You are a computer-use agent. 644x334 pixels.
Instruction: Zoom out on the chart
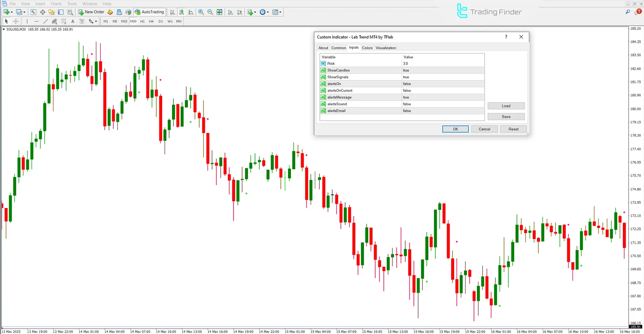[x=210, y=12]
